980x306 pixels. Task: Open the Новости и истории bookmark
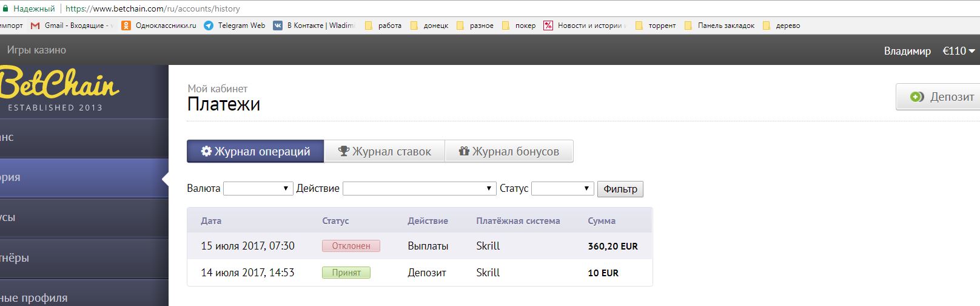coord(584,25)
